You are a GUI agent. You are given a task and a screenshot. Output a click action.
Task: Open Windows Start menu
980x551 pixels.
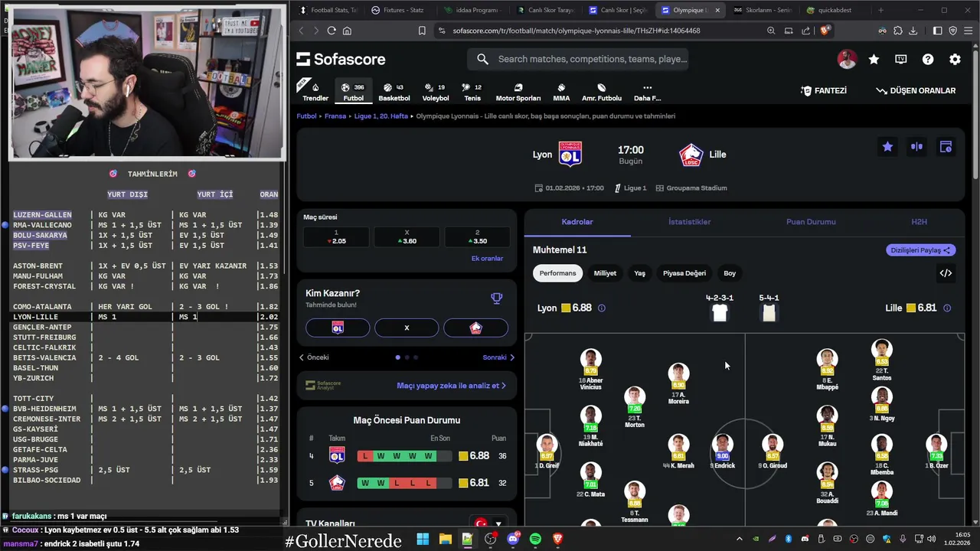coord(423,539)
